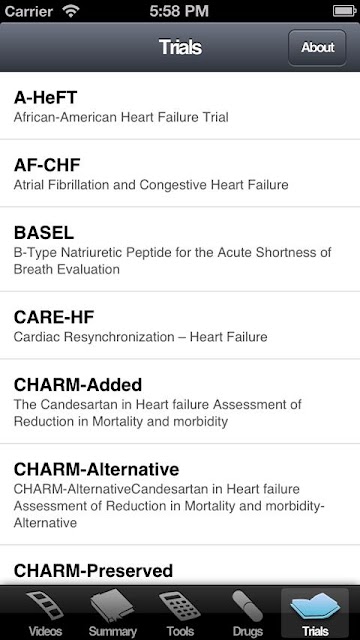Image resolution: width=360 pixels, height=640 pixels.
Task: Click African-American Heart Failure Trial subtitle
Action: pos(121,117)
